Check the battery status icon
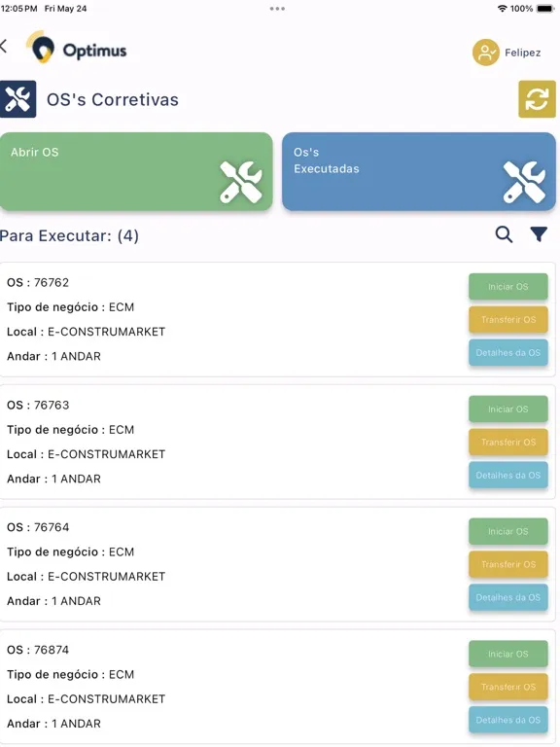 pos(545,9)
